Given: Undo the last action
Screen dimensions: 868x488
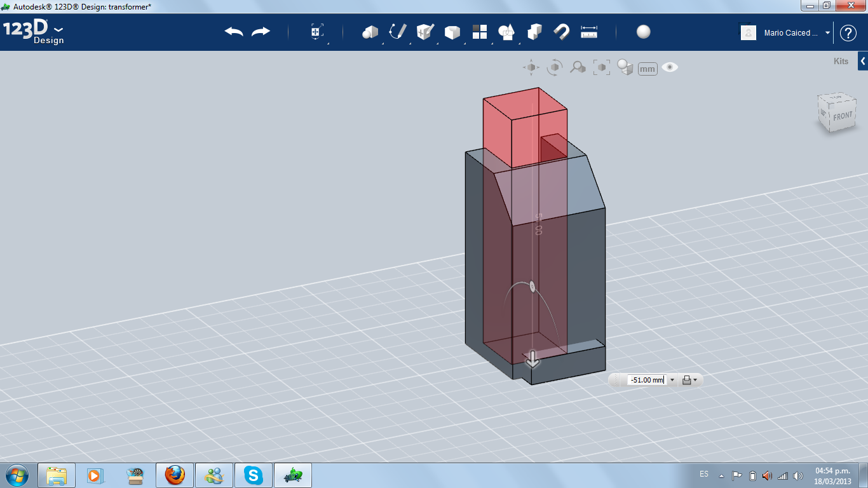Looking at the screenshot, I should 234,32.
